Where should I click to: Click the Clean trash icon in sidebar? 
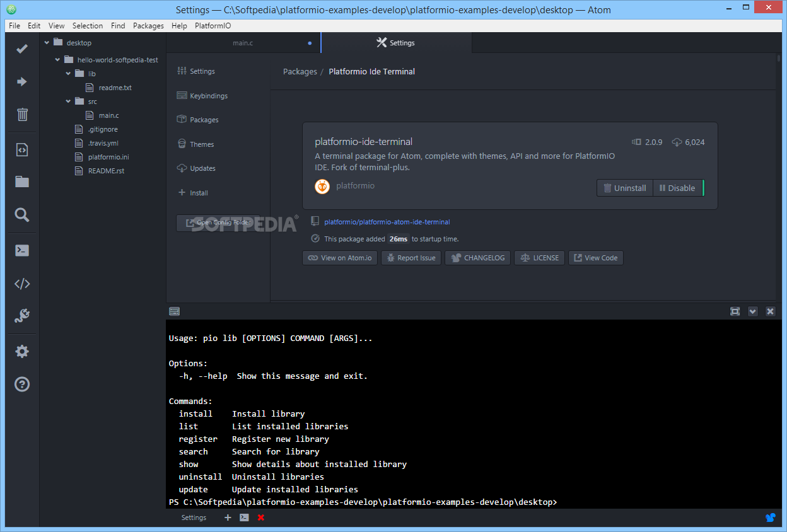[x=22, y=114]
